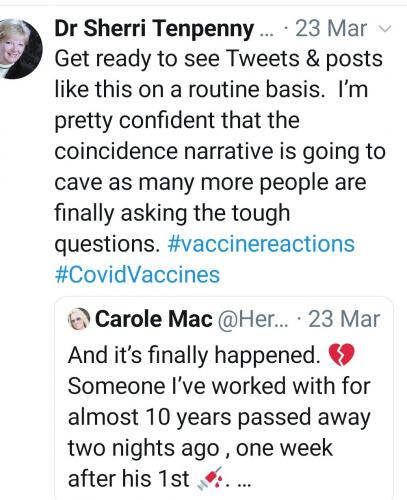Click the syringe emoji in quoted tweet
The width and height of the screenshot is (407, 500).
tap(209, 479)
